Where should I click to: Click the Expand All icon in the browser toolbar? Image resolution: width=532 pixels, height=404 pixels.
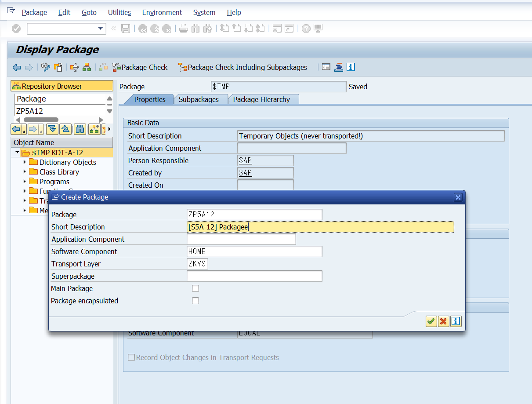(x=53, y=129)
